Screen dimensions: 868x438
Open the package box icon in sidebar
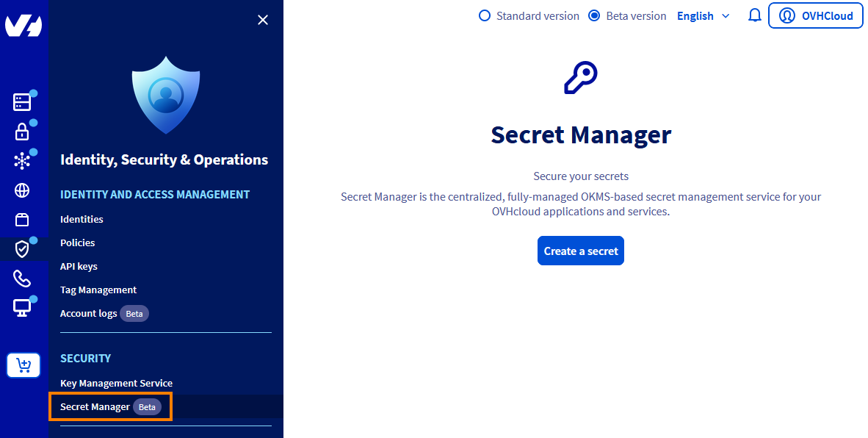tap(22, 220)
